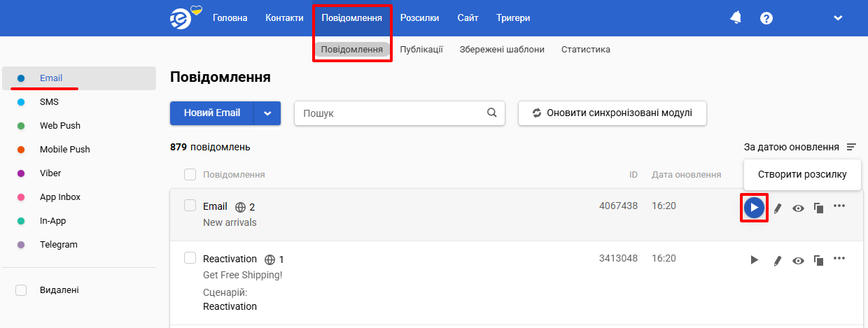This screenshot has width=868, height=328.
Task: Click the New arrivals subject text
Action: click(x=230, y=222)
